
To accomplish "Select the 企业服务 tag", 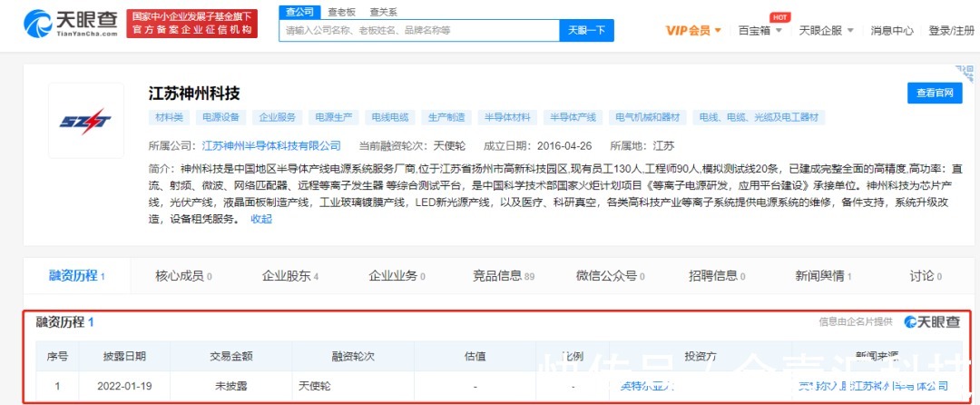I will [277, 117].
